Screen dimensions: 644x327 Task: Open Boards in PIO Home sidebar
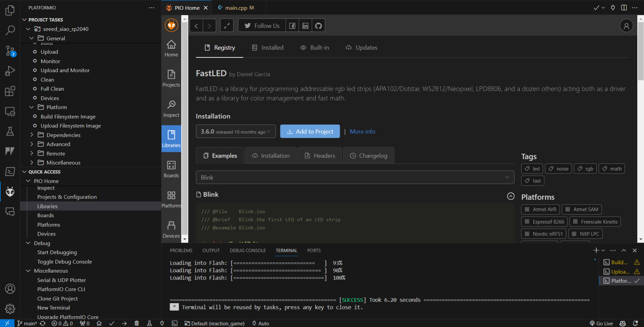tap(171, 169)
